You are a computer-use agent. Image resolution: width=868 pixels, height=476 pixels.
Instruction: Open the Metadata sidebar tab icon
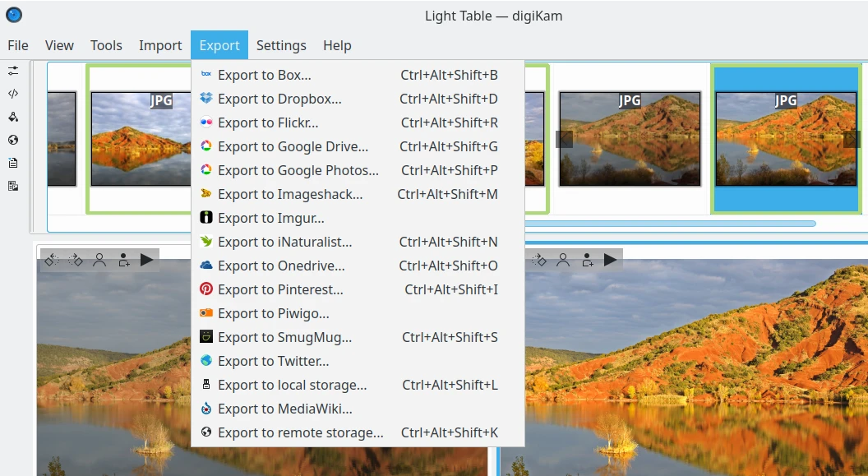tap(13, 94)
